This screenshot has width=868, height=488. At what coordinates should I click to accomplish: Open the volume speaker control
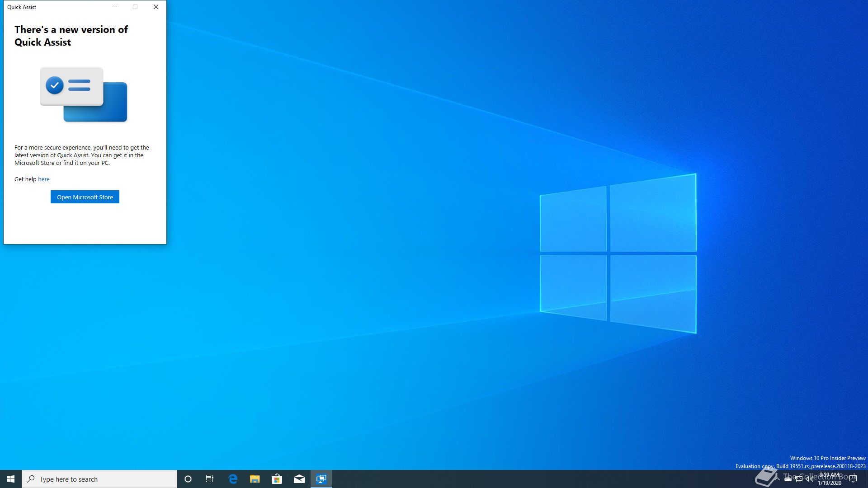coord(810,479)
